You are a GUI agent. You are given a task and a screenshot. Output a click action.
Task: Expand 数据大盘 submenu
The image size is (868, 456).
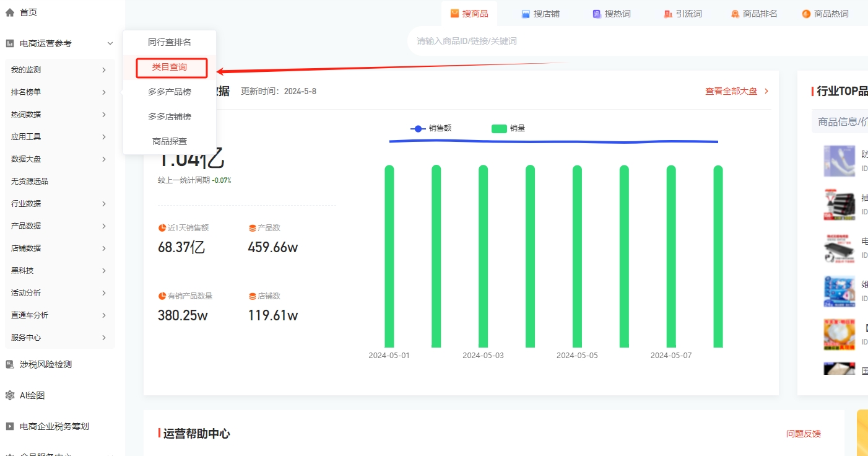click(104, 159)
